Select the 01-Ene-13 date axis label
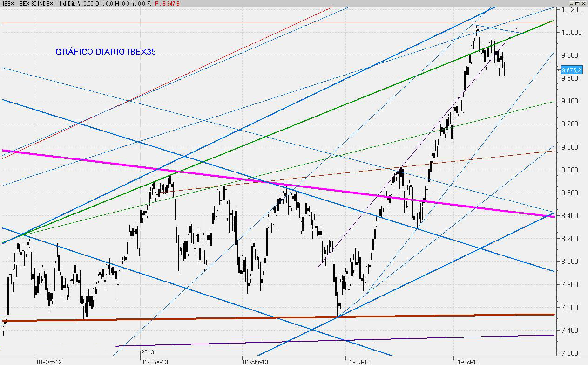 [x=153, y=361]
